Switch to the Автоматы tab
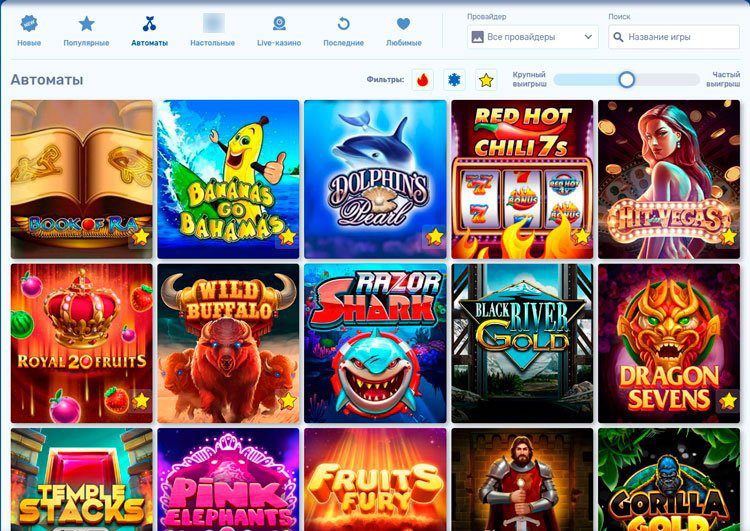The width and height of the screenshot is (750, 531). (149, 31)
